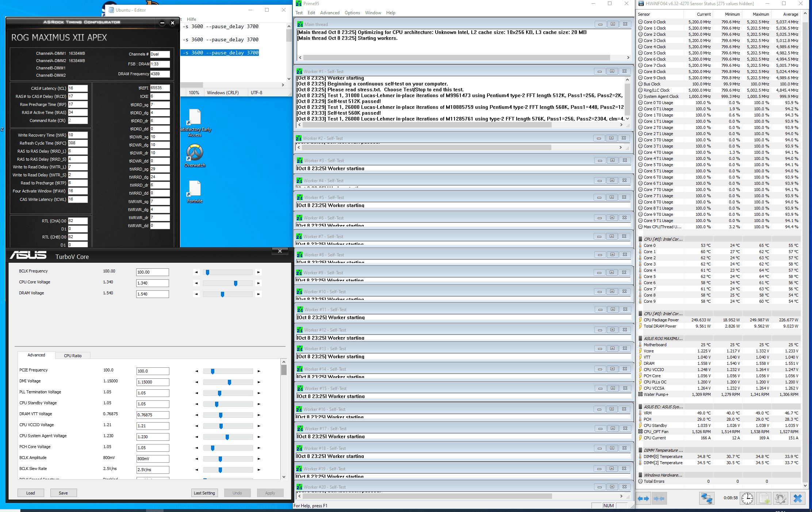The width and height of the screenshot is (812, 512).
Task: Open Prime95 Window menu
Action: point(373,13)
